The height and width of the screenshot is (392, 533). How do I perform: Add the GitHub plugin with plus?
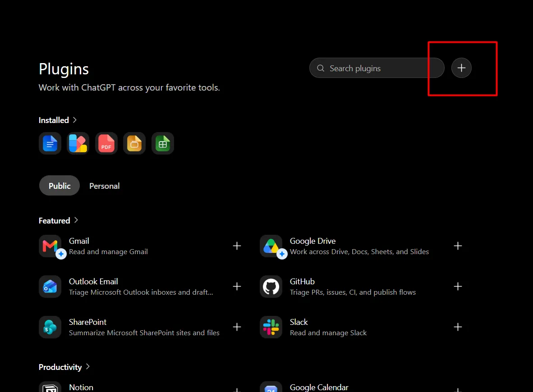(x=458, y=287)
